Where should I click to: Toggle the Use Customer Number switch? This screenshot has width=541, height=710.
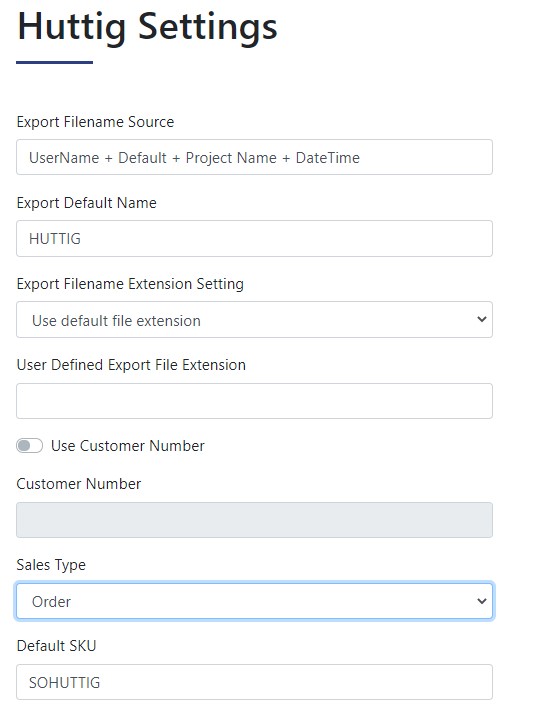(x=29, y=446)
